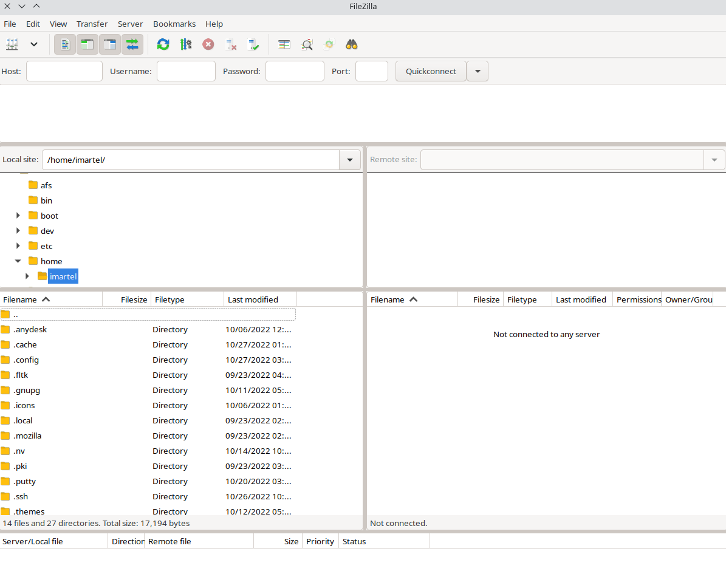This screenshot has height=588, width=726.
Task: Toggle processing of the transfer queue
Action: [x=186, y=44]
